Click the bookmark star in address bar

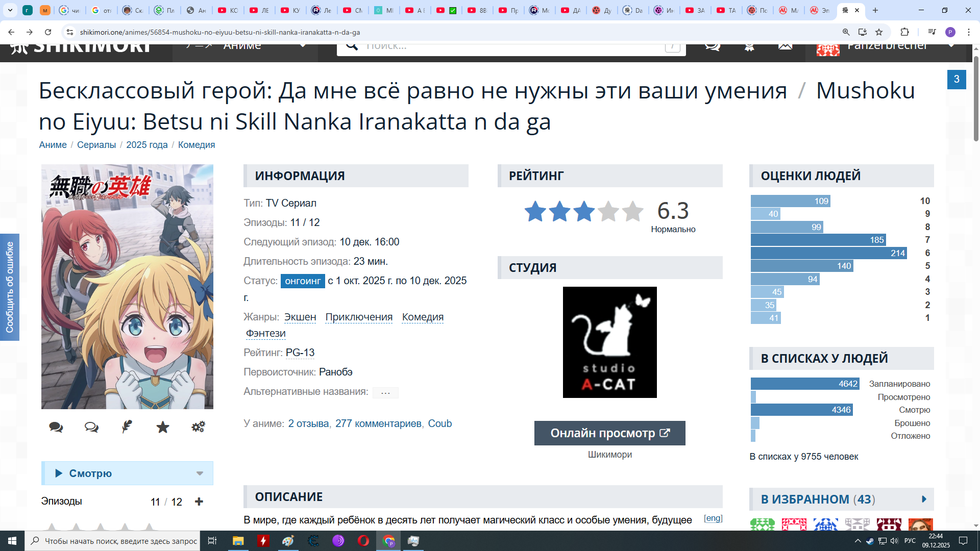(879, 32)
